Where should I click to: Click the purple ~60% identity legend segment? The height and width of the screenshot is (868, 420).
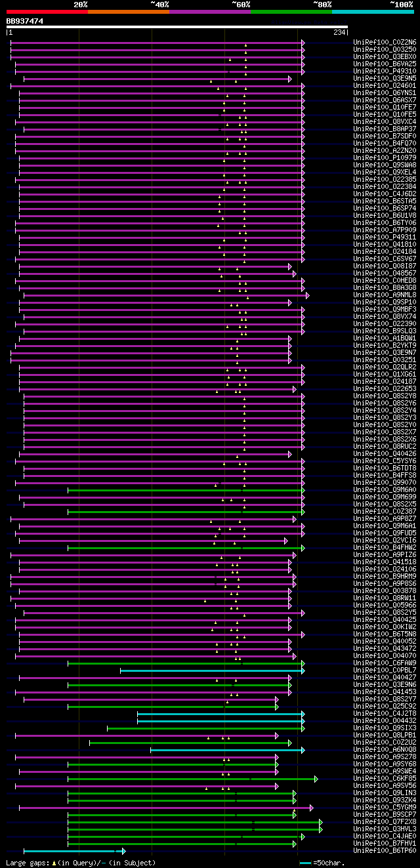(x=210, y=12)
